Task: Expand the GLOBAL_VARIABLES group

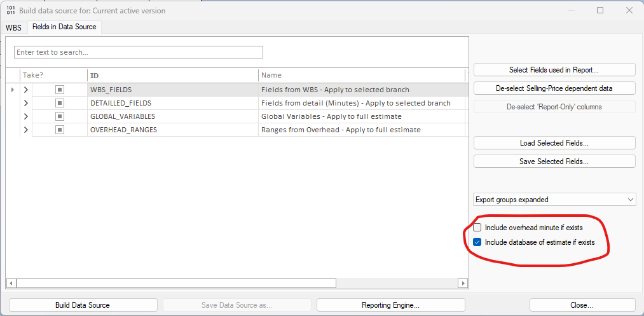Action: click(26, 116)
